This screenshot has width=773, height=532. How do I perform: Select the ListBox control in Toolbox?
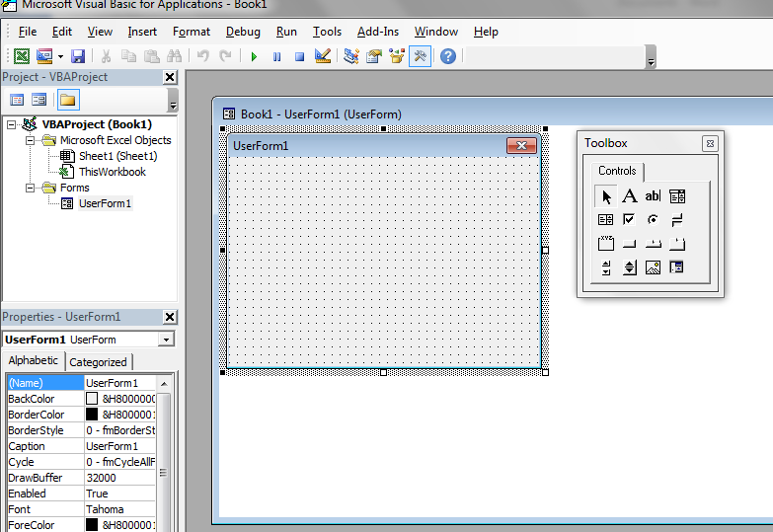(605, 220)
